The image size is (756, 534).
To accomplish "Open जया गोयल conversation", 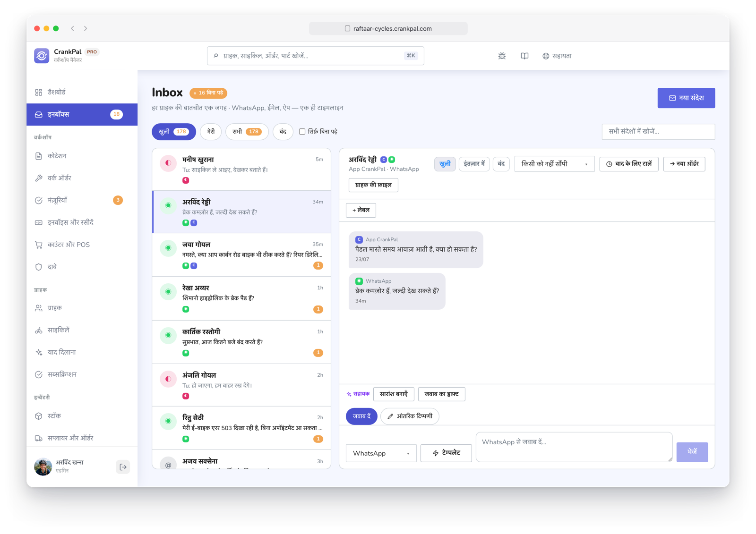I will pos(241,254).
